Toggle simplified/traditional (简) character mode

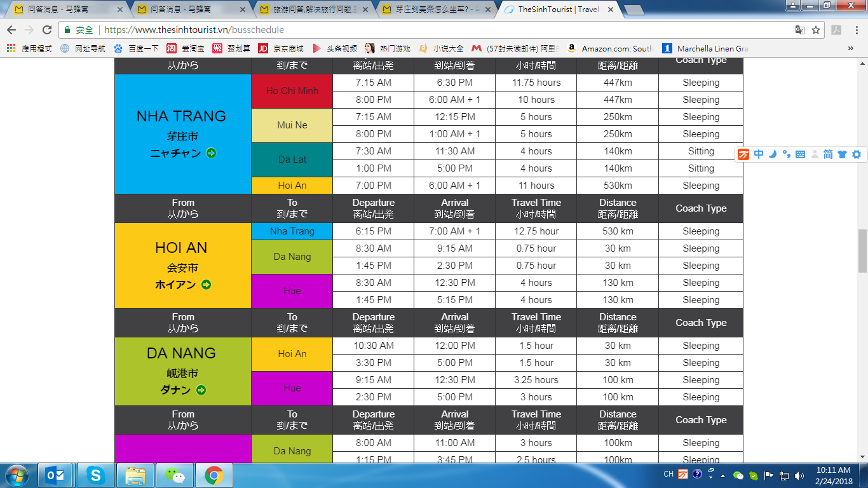pos(828,154)
